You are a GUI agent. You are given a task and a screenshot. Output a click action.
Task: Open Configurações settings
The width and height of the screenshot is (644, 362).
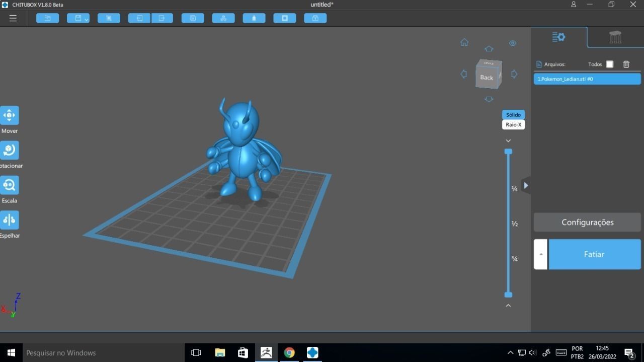(587, 222)
